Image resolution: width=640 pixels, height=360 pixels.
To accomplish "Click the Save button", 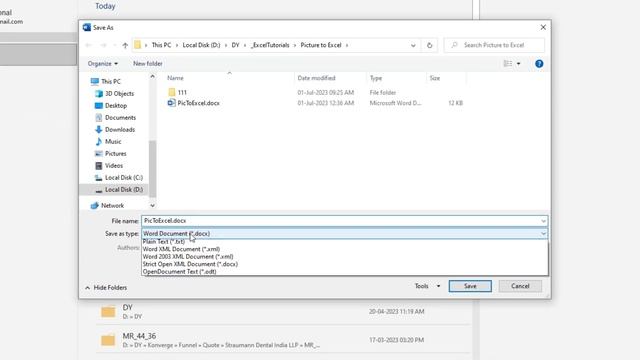I will (x=470, y=286).
